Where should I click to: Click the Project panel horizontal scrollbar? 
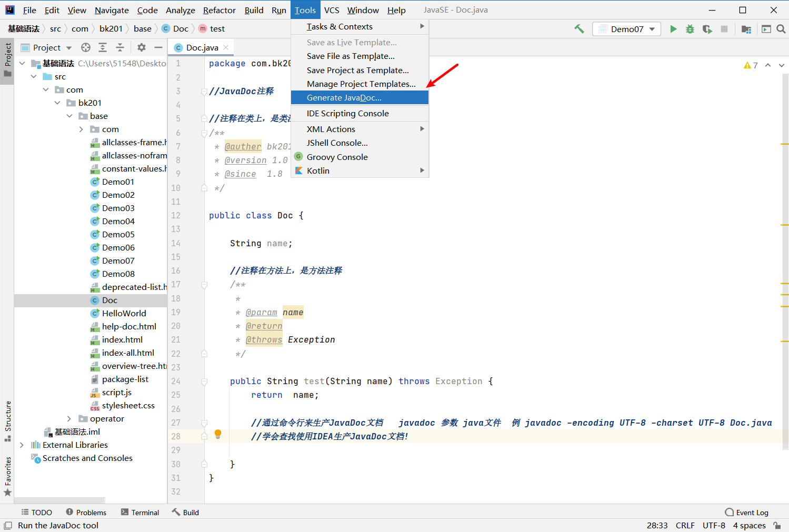59,500
